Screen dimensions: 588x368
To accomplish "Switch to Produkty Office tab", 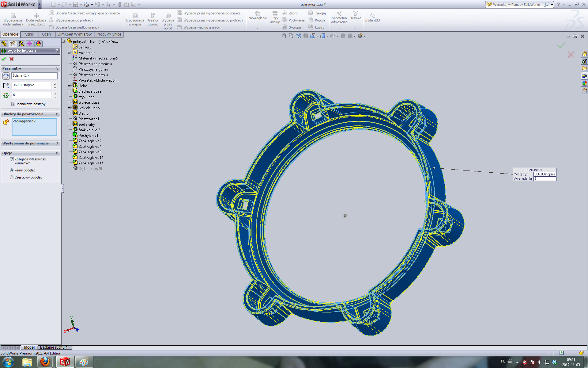I will point(109,34).
